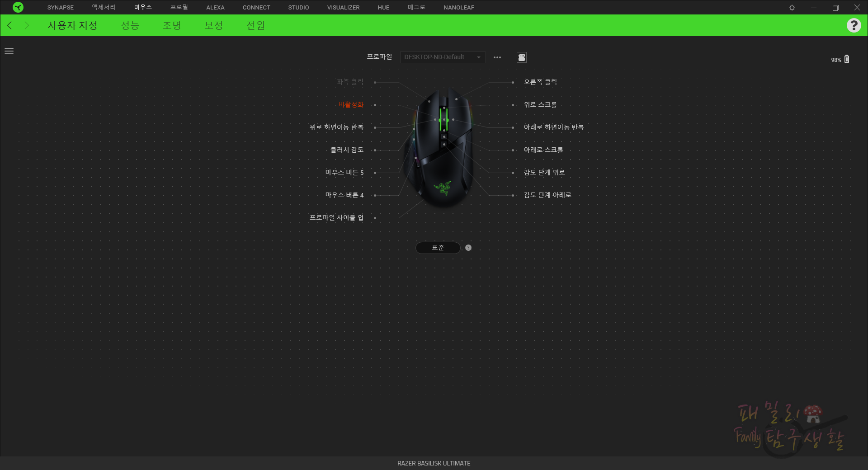Viewport: 868px width, 470px height.
Task: Edit the 감도 단계 위로 assignment
Action: pos(544,173)
